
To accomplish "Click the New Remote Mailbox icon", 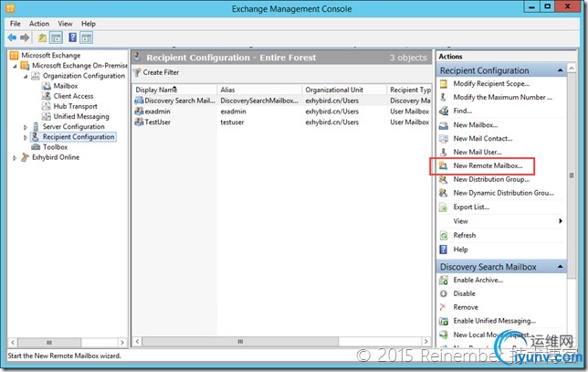I will pos(444,165).
